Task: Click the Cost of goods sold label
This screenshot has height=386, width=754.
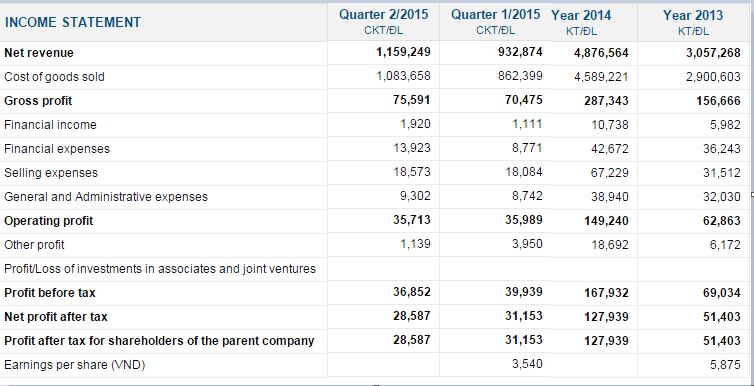Action: point(54,77)
